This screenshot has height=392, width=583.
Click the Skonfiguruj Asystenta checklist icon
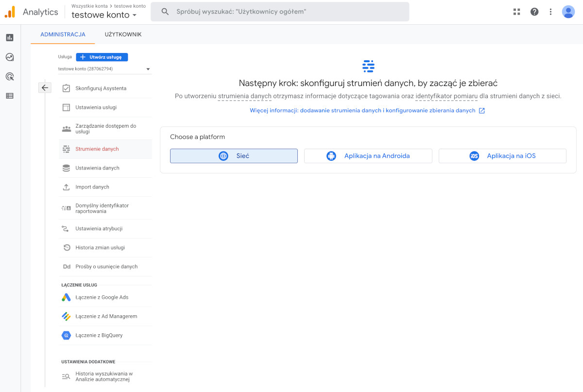[x=67, y=88]
